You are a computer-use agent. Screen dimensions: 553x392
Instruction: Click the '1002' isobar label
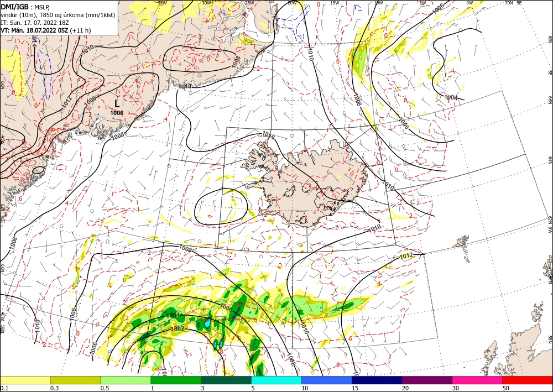178,329
